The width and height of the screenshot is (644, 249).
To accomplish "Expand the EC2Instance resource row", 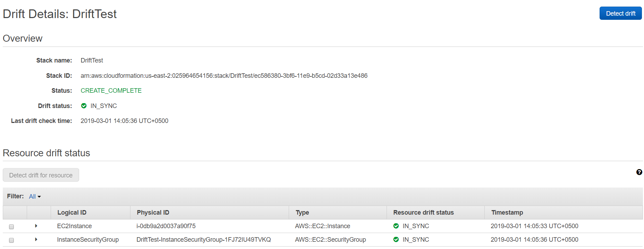I will click(x=36, y=226).
